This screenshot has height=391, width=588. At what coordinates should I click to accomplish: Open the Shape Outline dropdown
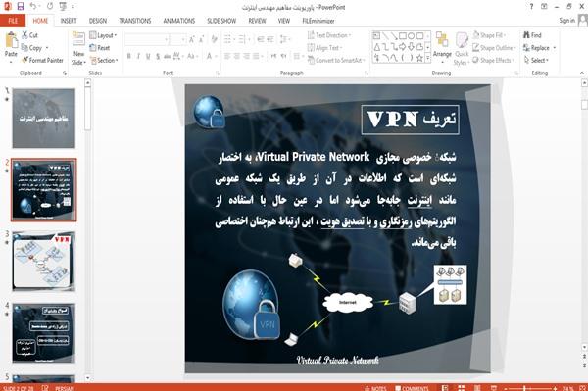click(x=494, y=48)
